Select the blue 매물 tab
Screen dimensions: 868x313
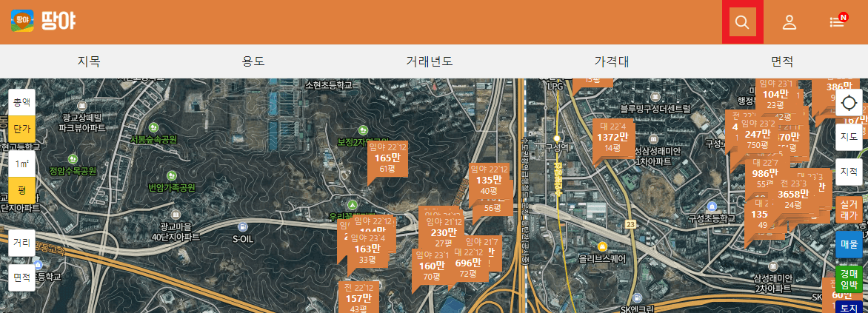pos(849,244)
